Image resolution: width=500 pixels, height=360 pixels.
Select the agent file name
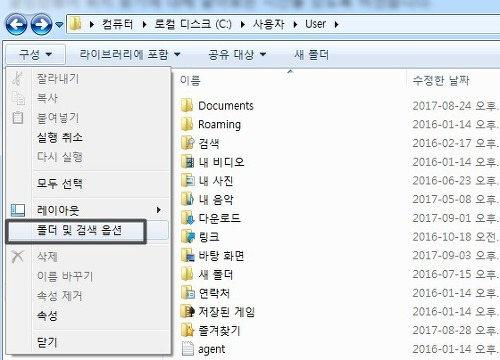tap(211, 350)
